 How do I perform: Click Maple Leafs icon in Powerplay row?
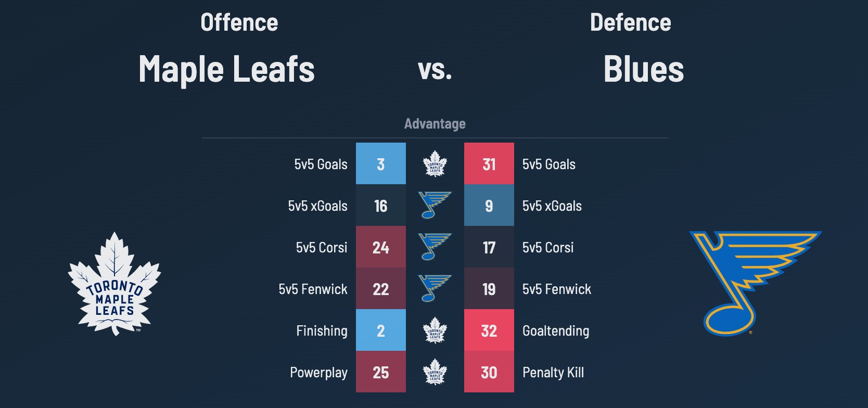point(435,372)
